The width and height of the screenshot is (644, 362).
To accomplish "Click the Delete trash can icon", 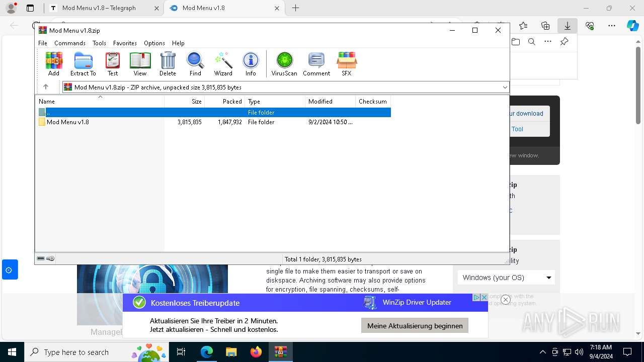I will tap(168, 64).
